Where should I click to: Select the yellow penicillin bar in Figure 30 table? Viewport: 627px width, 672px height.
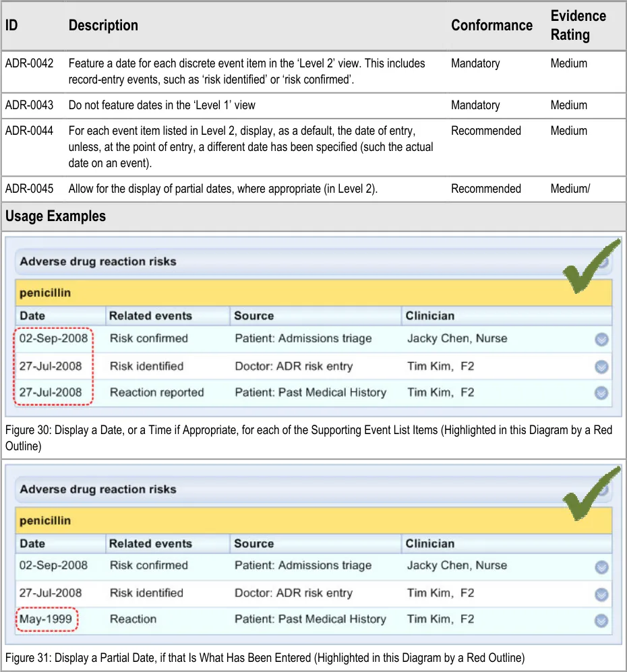313,293
